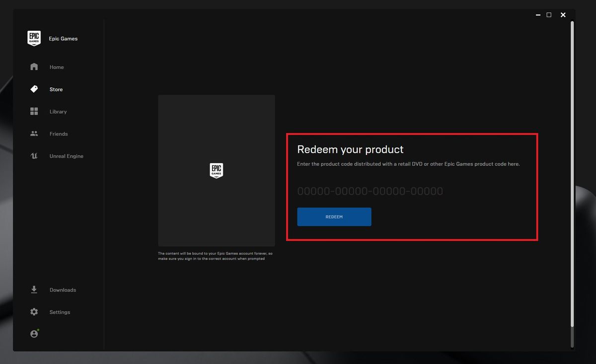
Task: Select the Unreal Engine icon
Action: 34,155
